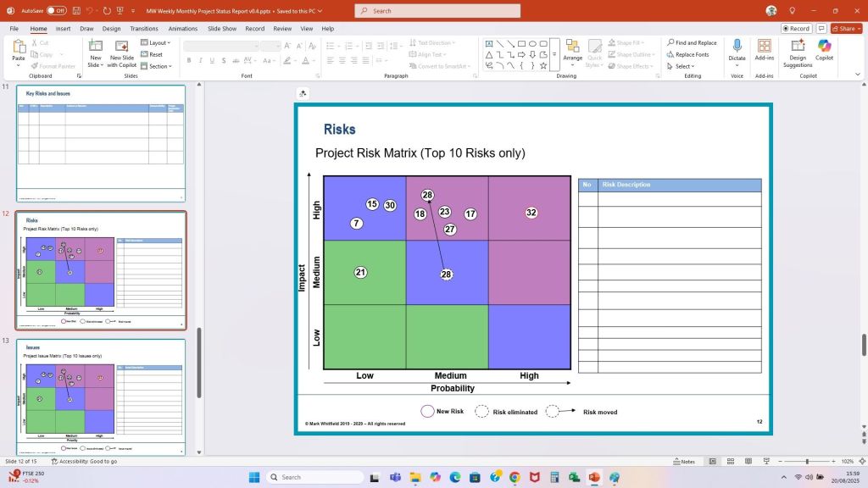Screen dimensions: 868x488
Task: Toggle the Notes pane in status bar
Action: click(x=684, y=462)
